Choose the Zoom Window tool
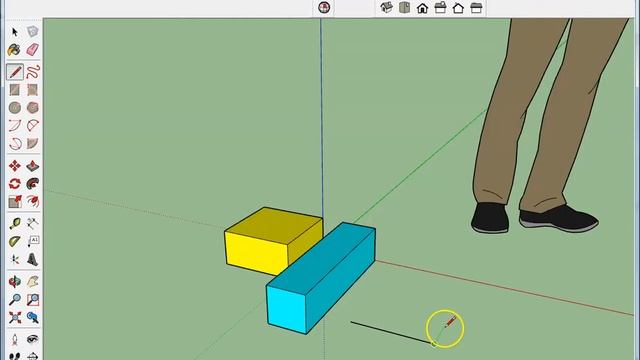 pyautogui.click(x=33, y=299)
